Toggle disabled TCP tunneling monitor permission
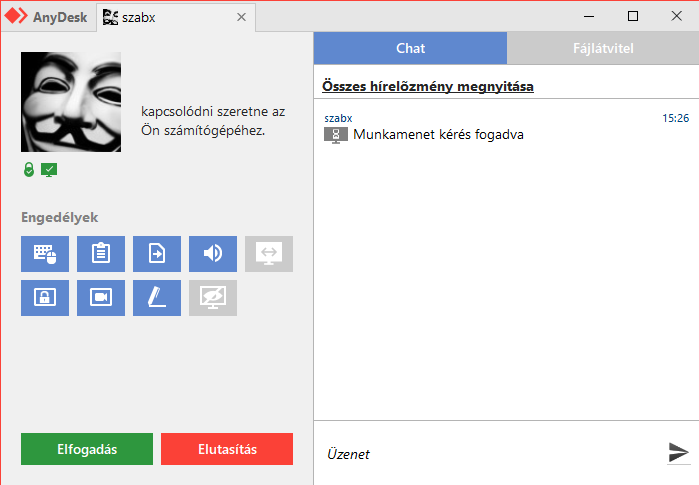Screen dimensions: 699x485 (x=269, y=254)
